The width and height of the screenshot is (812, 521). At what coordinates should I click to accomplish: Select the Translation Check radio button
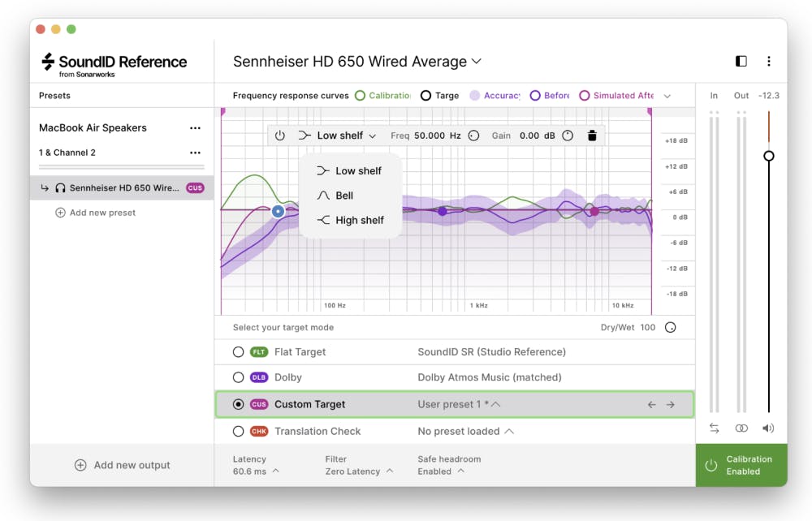[238, 432]
